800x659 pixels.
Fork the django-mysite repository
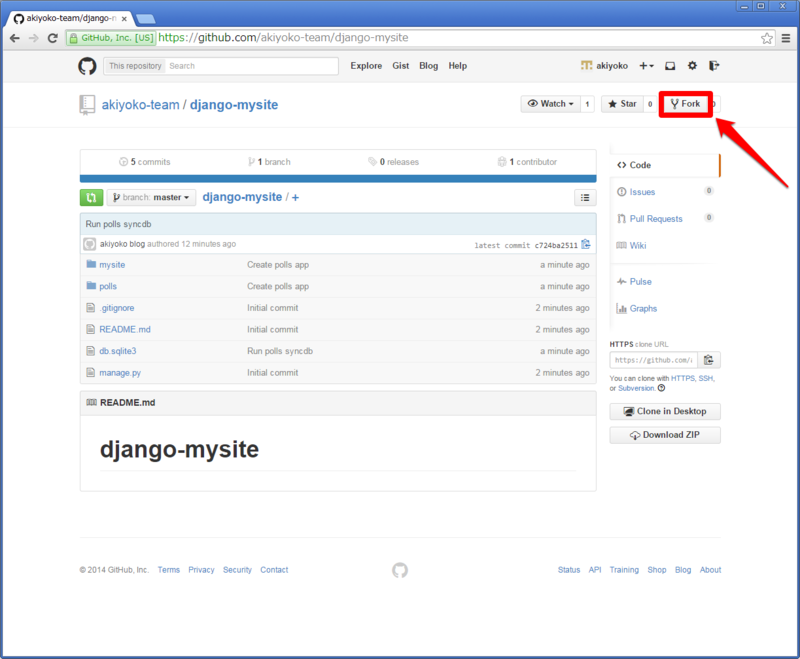(x=686, y=104)
